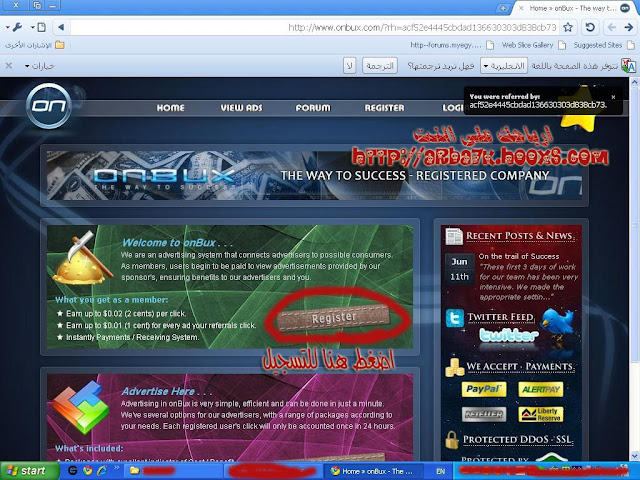Click the gold coins payments icon
The height and width of the screenshot is (480, 640).
point(455,367)
